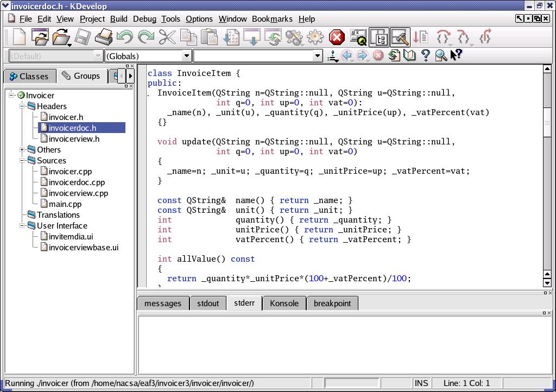Undo the last edit with the Undo arrow

coord(124,37)
